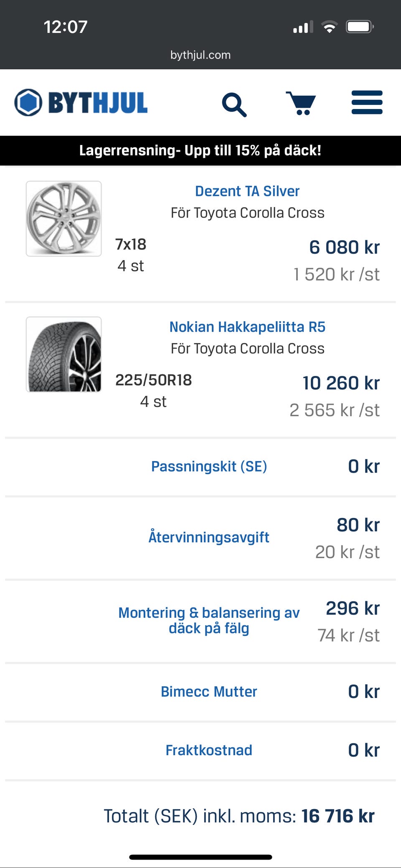Image resolution: width=401 pixels, height=868 pixels.
Task: Open the Passningskit (SE) link
Action: click(x=209, y=467)
